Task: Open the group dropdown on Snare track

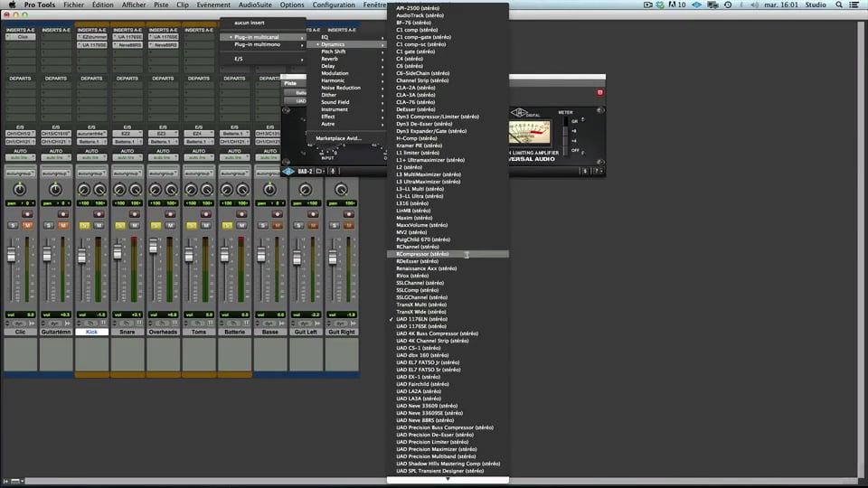Action: tap(127, 174)
